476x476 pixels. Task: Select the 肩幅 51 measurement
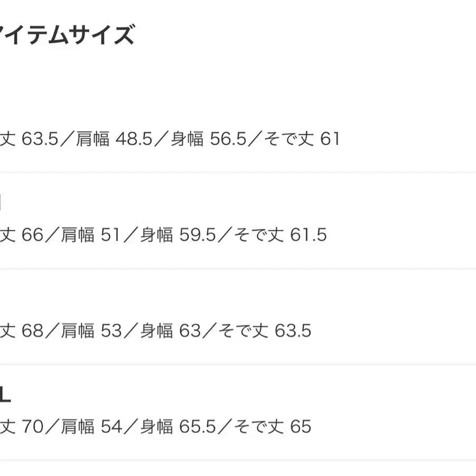[x=91, y=235]
